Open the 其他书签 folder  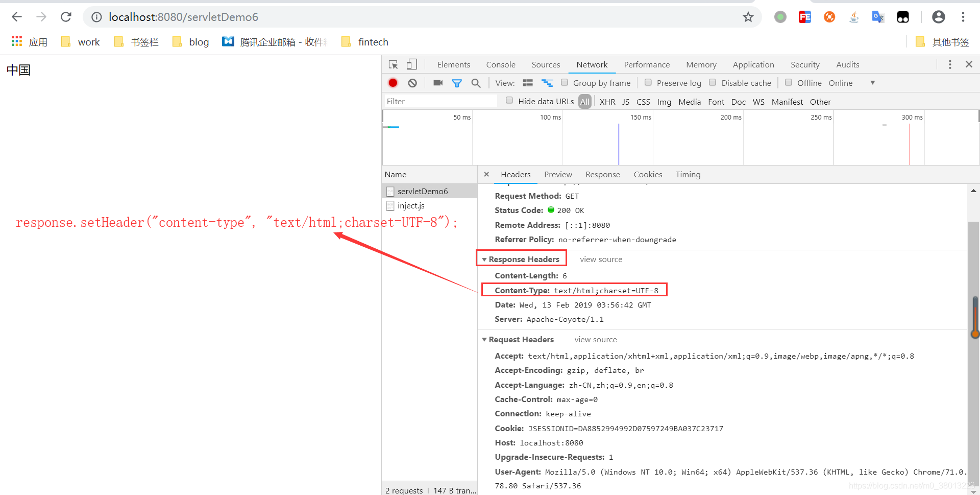point(942,42)
